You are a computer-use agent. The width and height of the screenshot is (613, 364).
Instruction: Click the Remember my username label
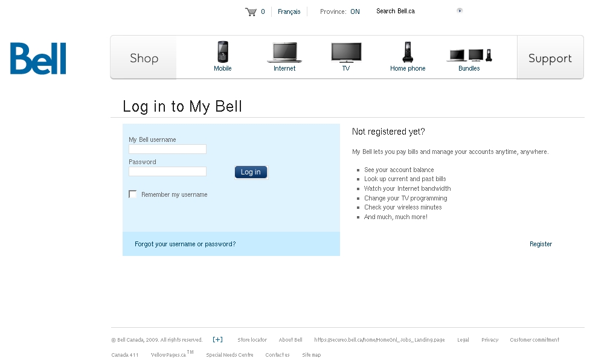(x=175, y=194)
